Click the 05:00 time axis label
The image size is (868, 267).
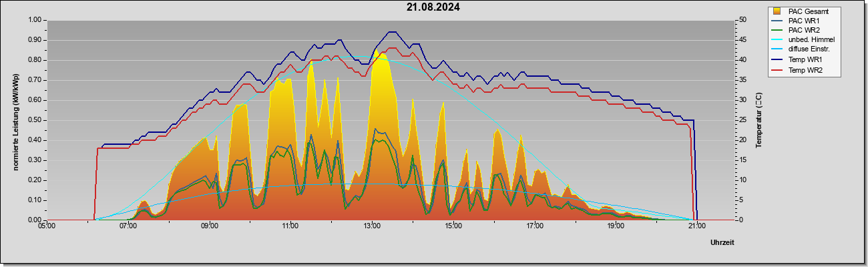pyautogui.click(x=47, y=227)
